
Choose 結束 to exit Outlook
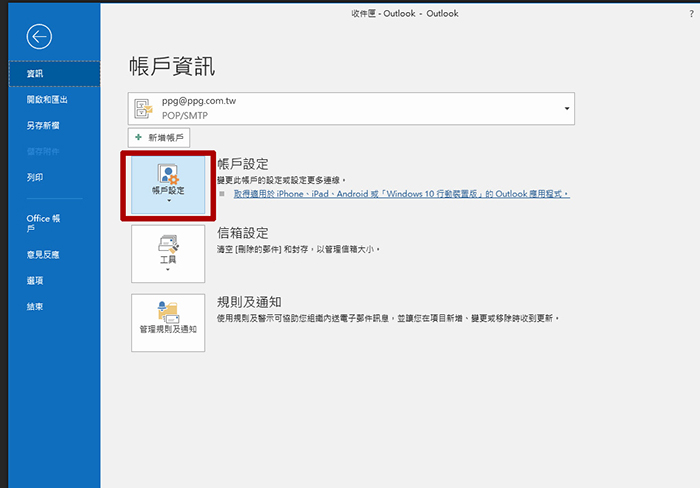tap(35, 307)
